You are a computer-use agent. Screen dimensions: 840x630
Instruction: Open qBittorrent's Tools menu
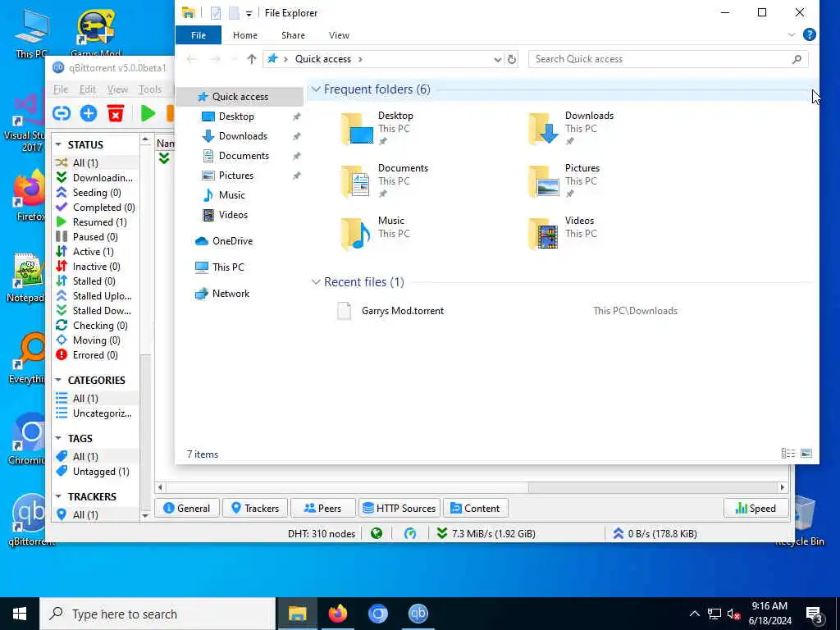(x=150, y=89)
